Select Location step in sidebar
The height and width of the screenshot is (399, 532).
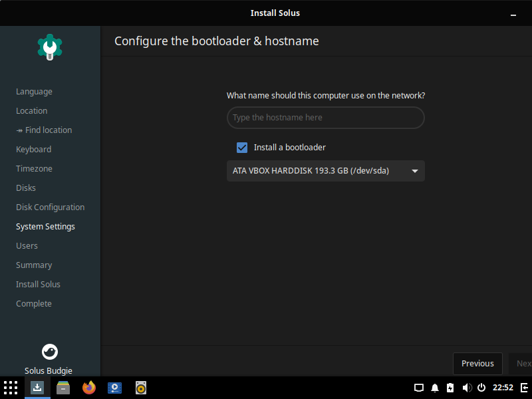(x=31, y=111)
